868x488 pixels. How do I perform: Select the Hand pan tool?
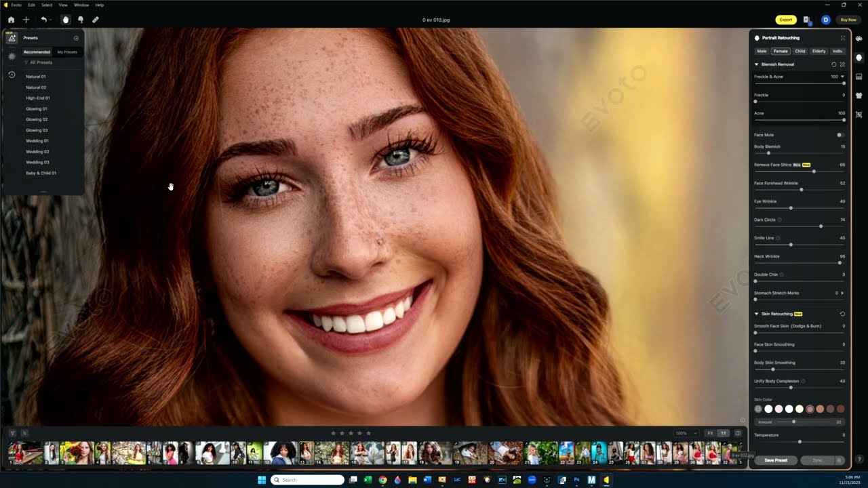click(x=66, y=20)
